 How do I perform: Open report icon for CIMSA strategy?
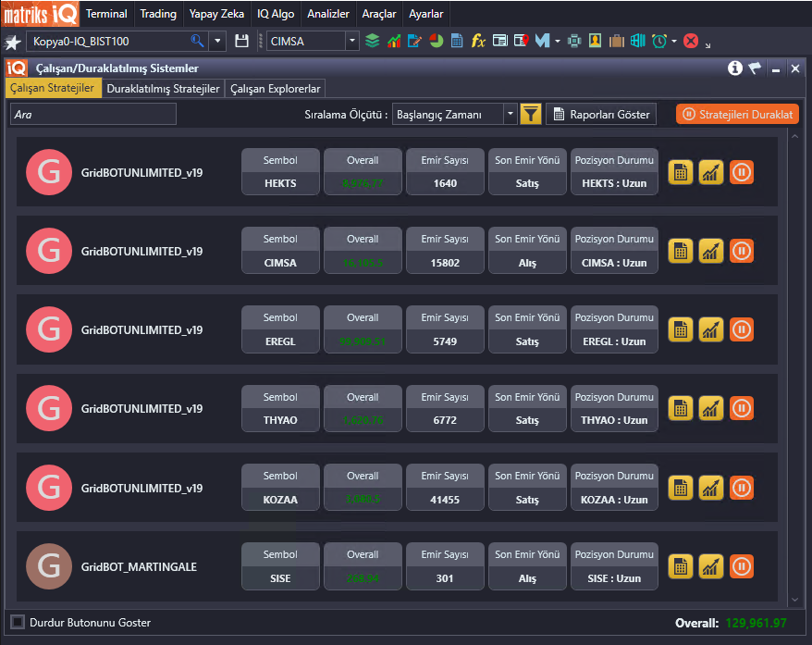coord(681,252)
